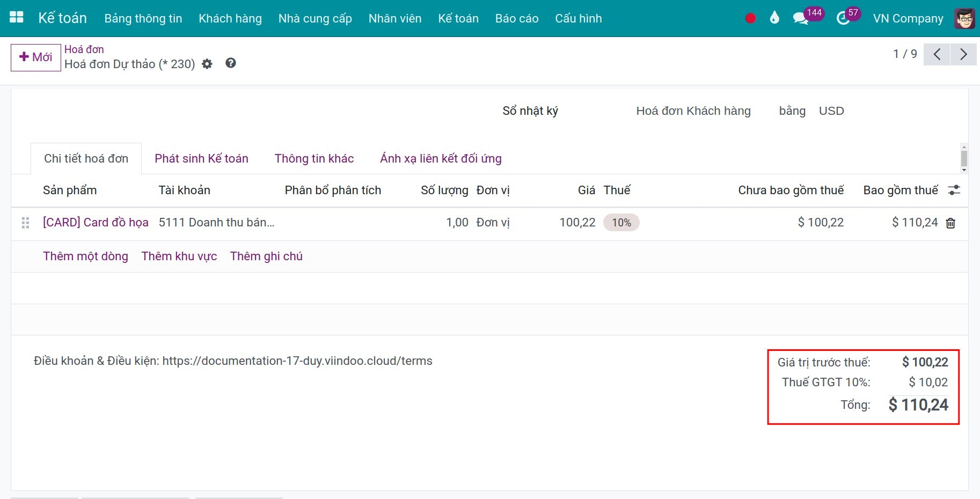Delete the Card đồ họa line
This screenshot has width=980, height=499.
[950, 223]
